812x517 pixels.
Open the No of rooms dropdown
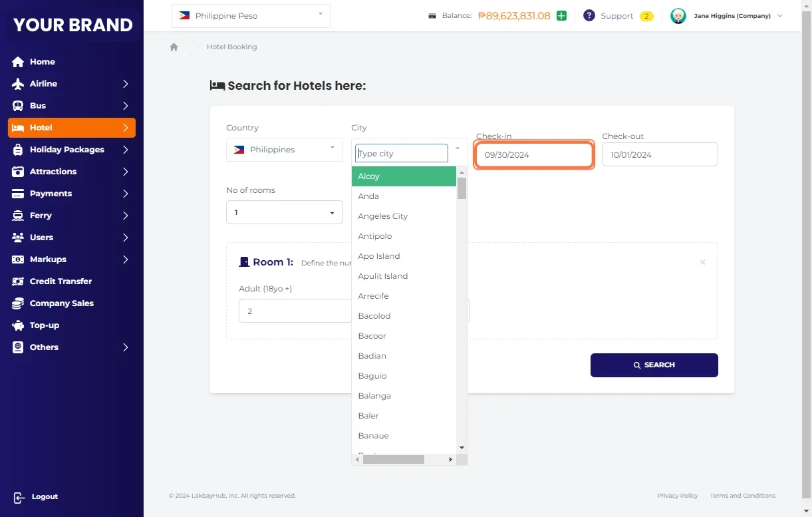[284, 213]
